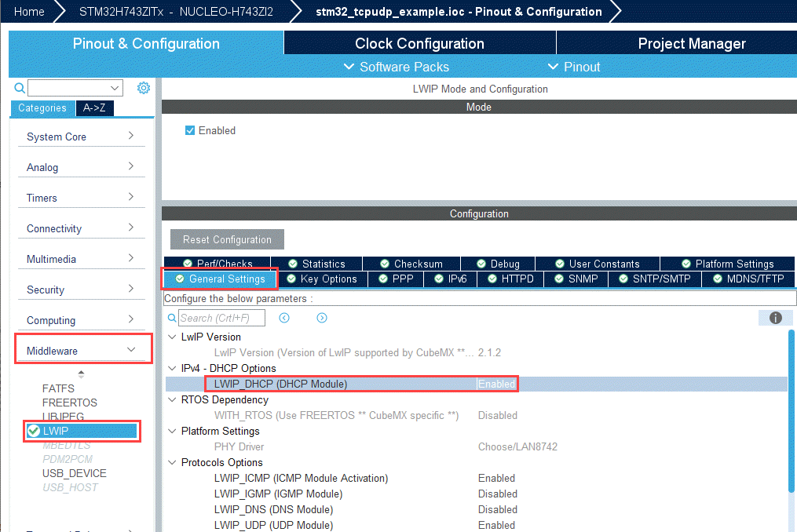This screenshot has width=797, height=532.
Task: Open the Key Options tab
Action: [x=323, y=279]
